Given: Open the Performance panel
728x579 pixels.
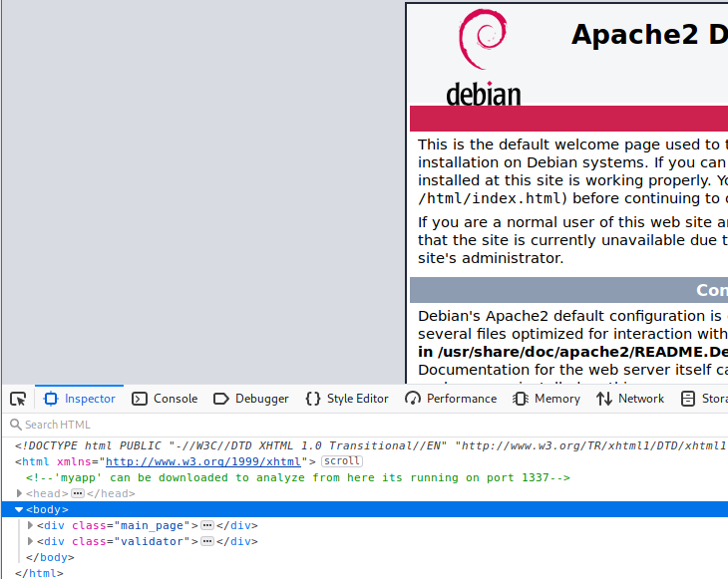Looking at the screenshot, I should (x=451, y=399).
